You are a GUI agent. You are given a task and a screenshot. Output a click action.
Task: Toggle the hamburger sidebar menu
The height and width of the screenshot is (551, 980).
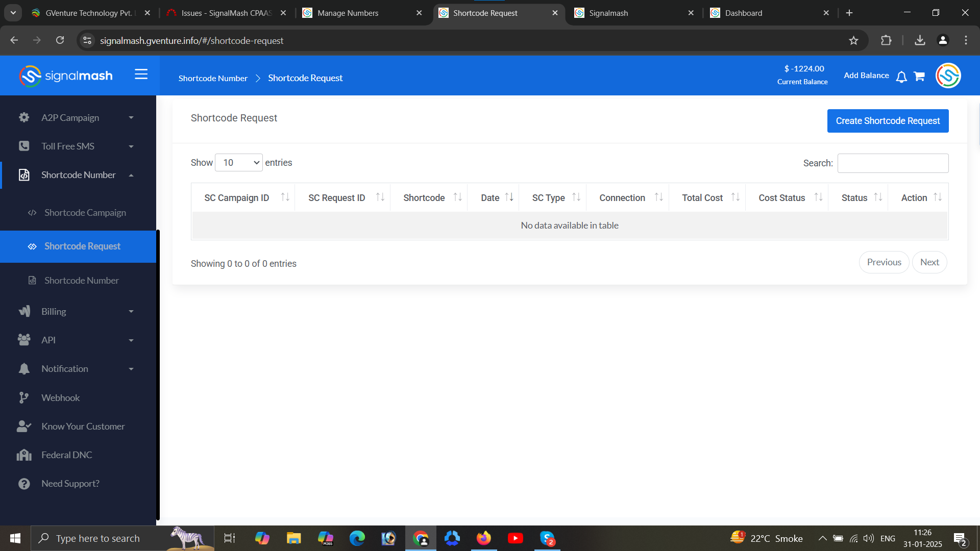(x=141, y=74)
